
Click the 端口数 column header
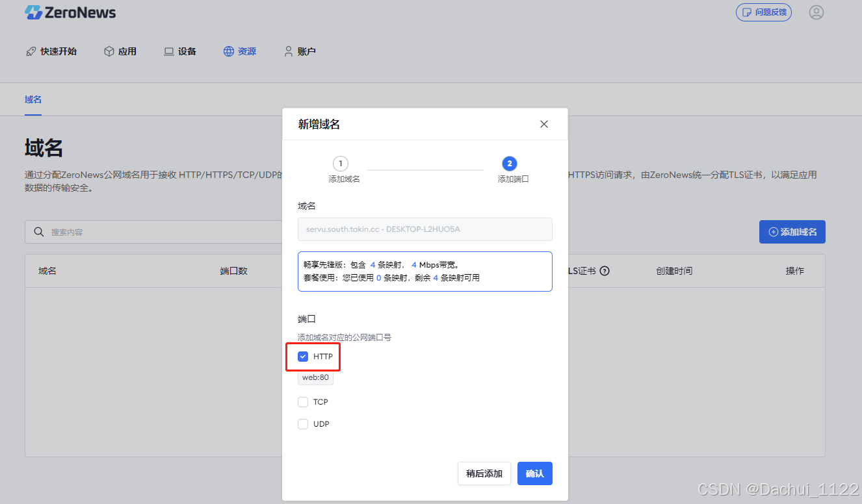click(x=234, y=271)
